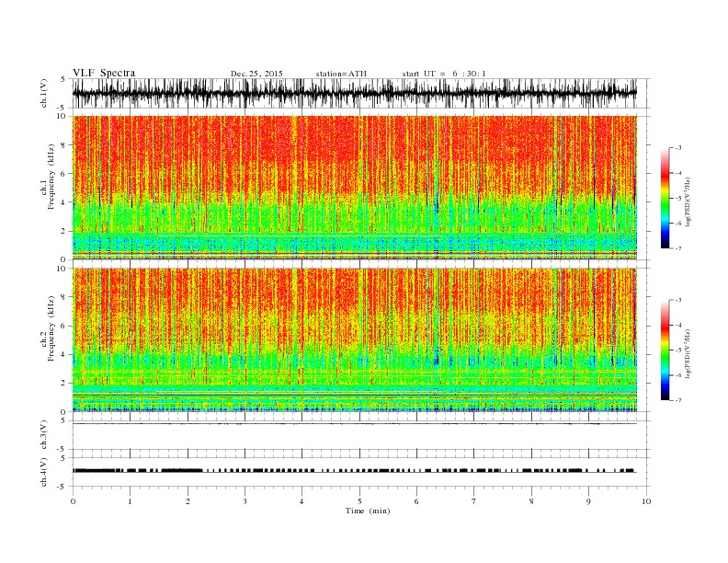Click the ch.1 colorbar 'log(PSD)(V²/Hz)' label
This screenshot has width=728, height=563.
(688, 201)
